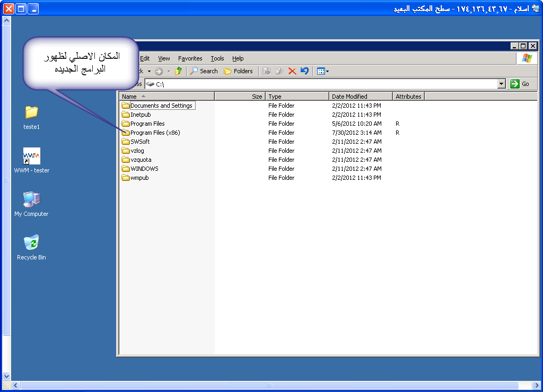Open Search in Explorer toolbar
Screen dimensions: 543x392
coord(204,71)
